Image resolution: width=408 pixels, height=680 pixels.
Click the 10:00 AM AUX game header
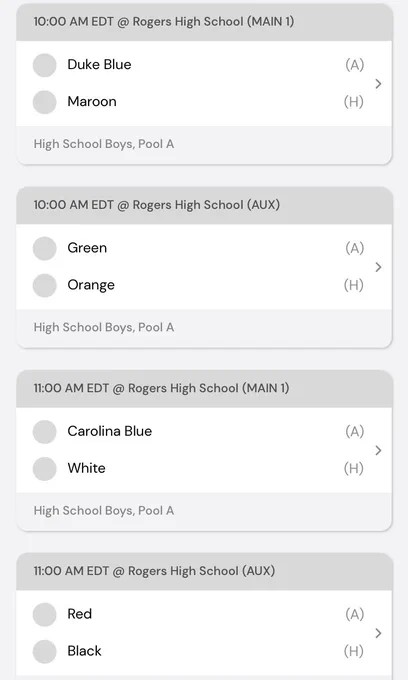(204, 205)
